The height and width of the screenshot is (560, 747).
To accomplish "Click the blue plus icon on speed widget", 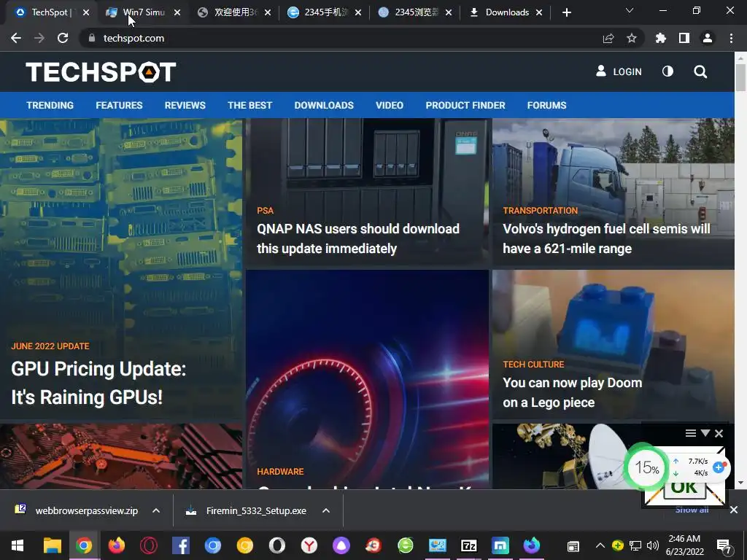I will (x=719, y=467).
